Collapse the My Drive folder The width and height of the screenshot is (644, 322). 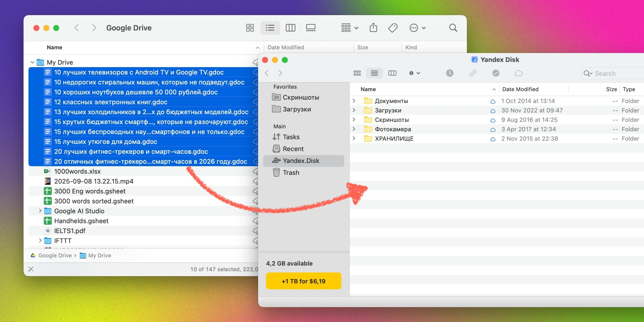coord(32,62)
